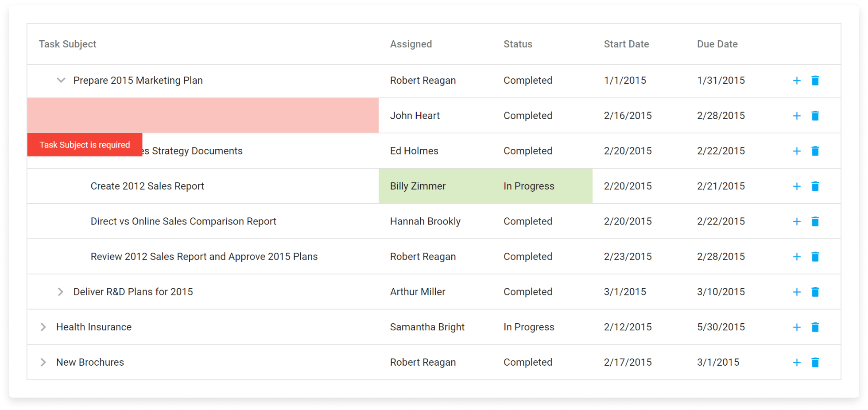This screenshot has height=410, width=868.
Task: Edit the Billy Zimmer assigned cell
Action: [x=418, y=186]
